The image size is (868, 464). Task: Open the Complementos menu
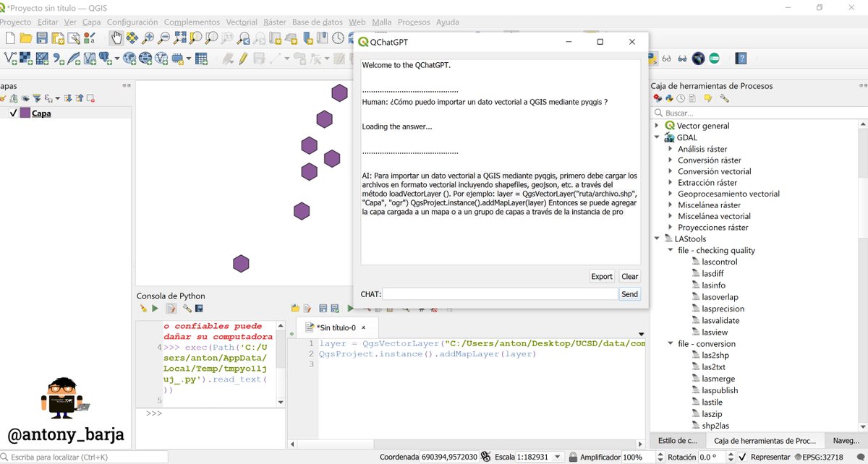click(x=192, y=22)
